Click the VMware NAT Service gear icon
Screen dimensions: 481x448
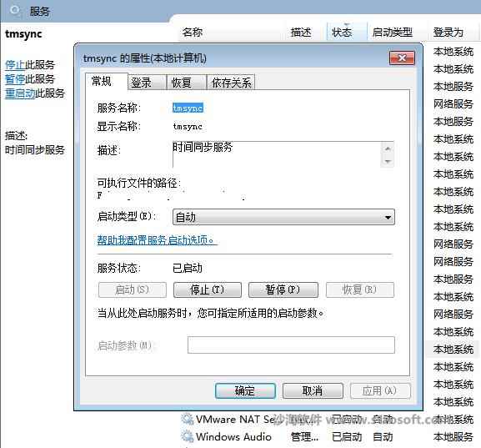pyautogui.click(x=187, y=419)
